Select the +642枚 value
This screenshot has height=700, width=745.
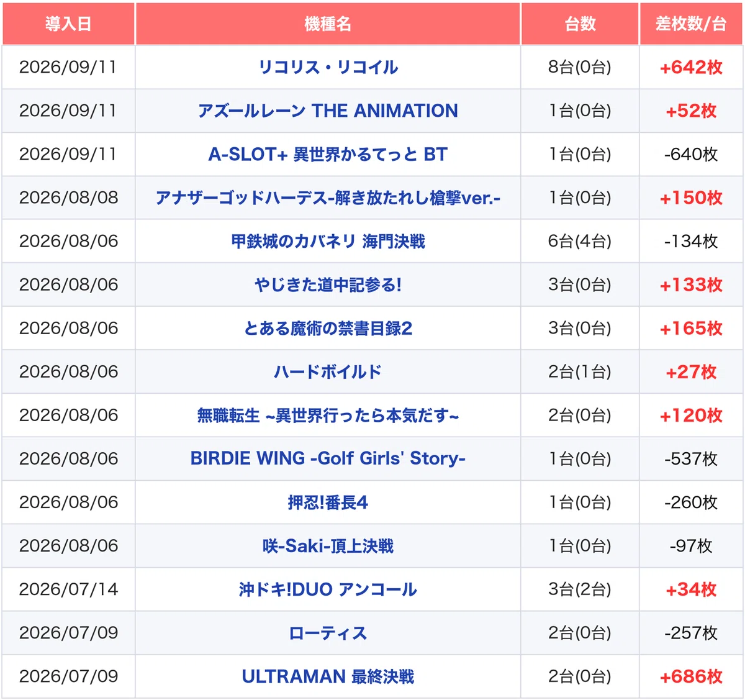691,67
